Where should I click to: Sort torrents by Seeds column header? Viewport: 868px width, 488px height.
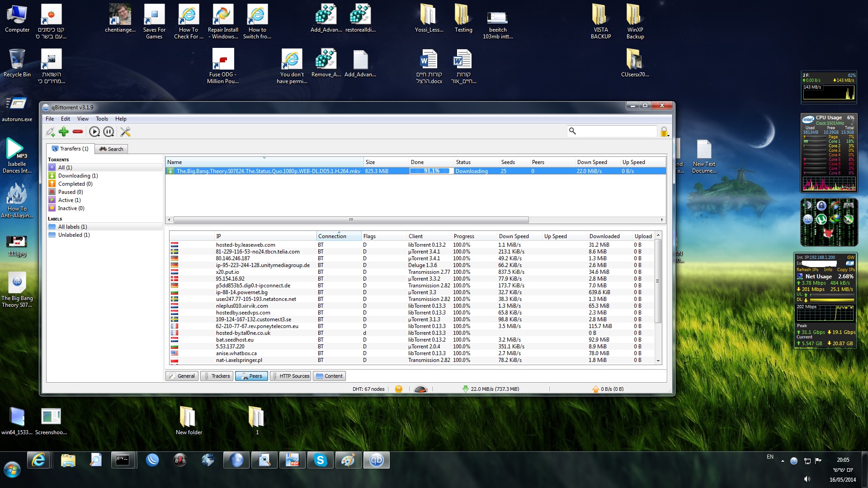(x=515, y=162)
